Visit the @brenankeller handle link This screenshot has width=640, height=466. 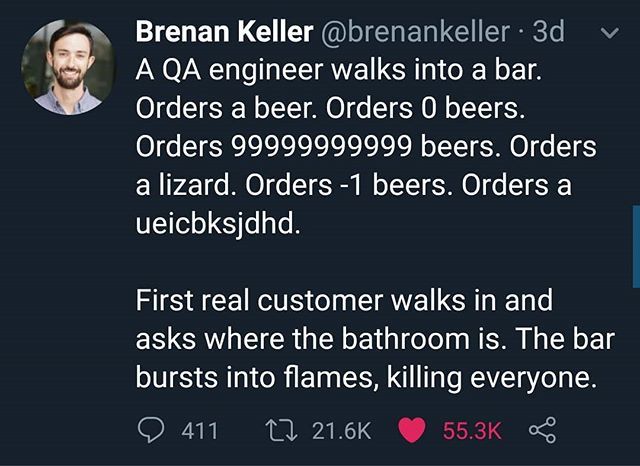pos(416,31)
